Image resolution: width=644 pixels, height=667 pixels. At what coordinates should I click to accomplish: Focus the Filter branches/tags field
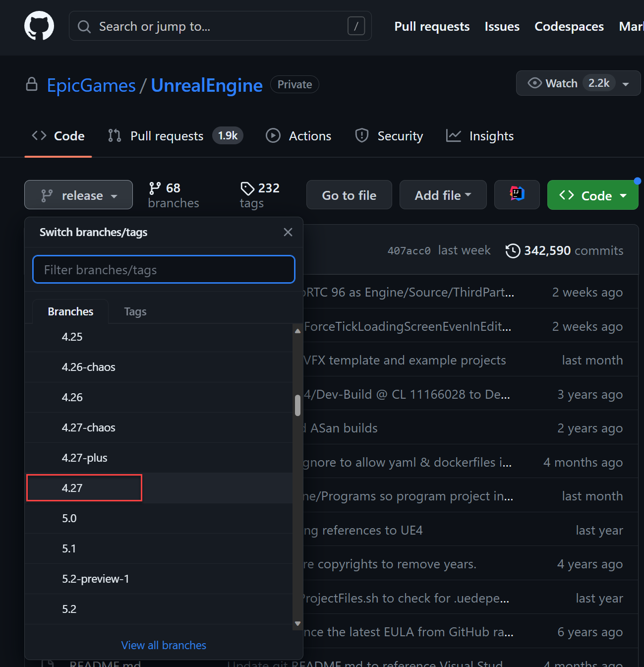[x=164, y=269]
